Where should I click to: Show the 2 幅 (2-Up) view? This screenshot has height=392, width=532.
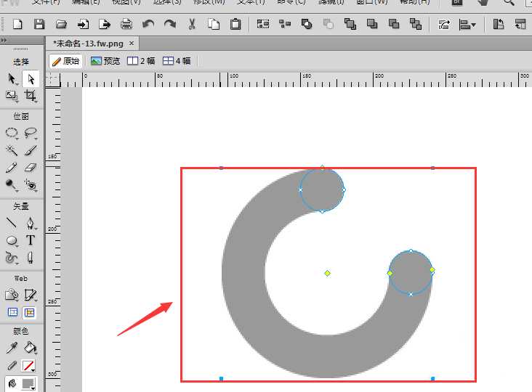point(141,61)
